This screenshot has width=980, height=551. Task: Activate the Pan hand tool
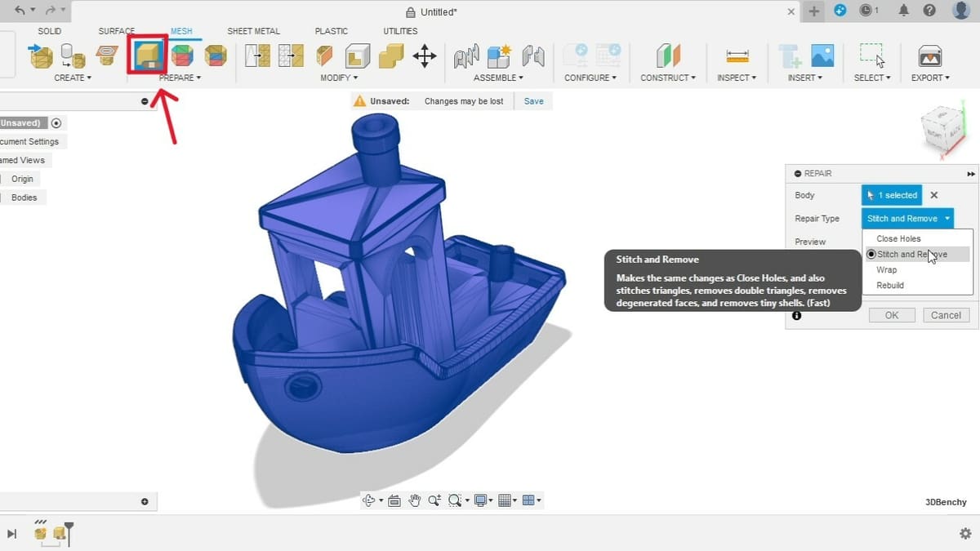click(415, 500)
